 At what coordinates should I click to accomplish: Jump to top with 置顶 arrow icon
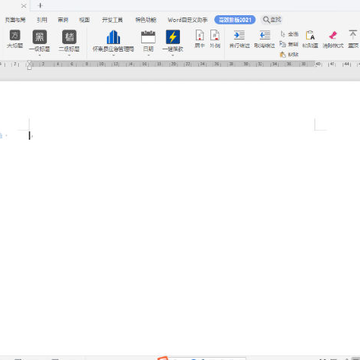point(353,35)
